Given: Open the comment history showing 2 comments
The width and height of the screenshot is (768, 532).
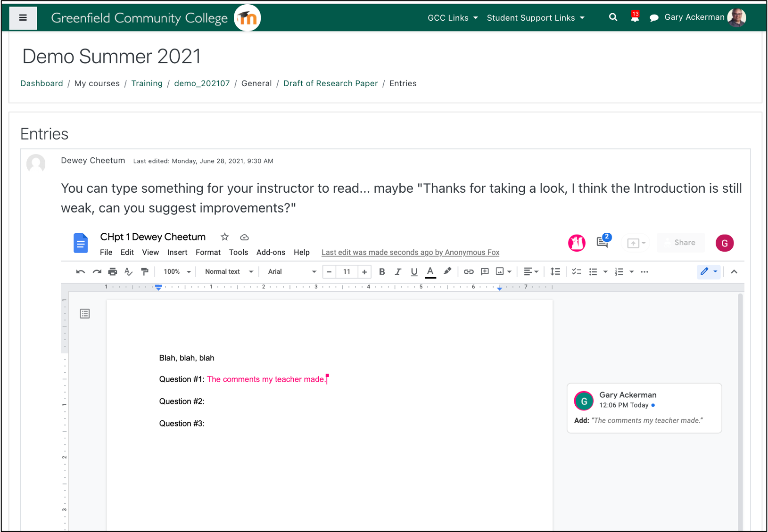Looking at the screenshot, I should pyautogui.click(x=602, y=243).
